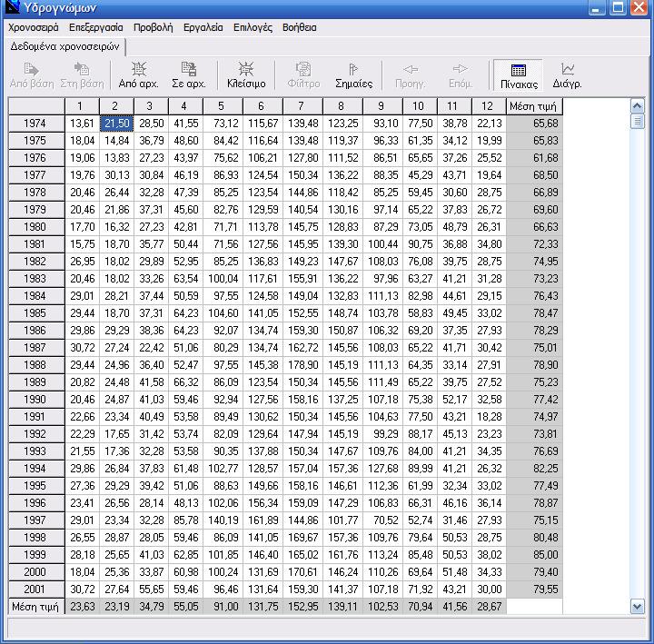
Task: Click the 'Κλείσιμο' close timeseries icon
Action: (x=246, y=75)
